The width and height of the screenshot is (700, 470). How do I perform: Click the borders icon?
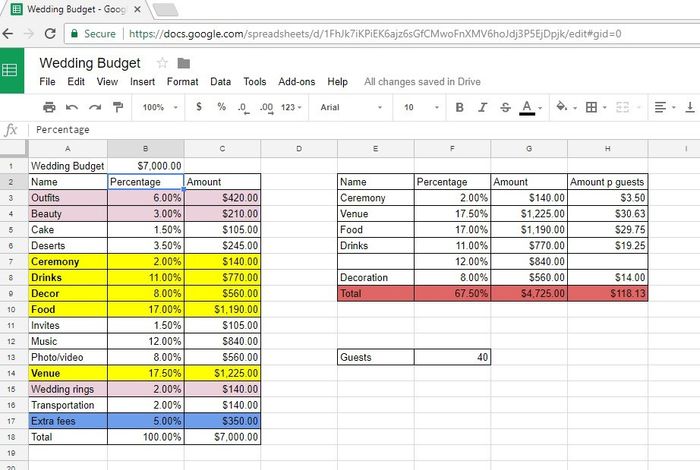click(x=591, y=107)
